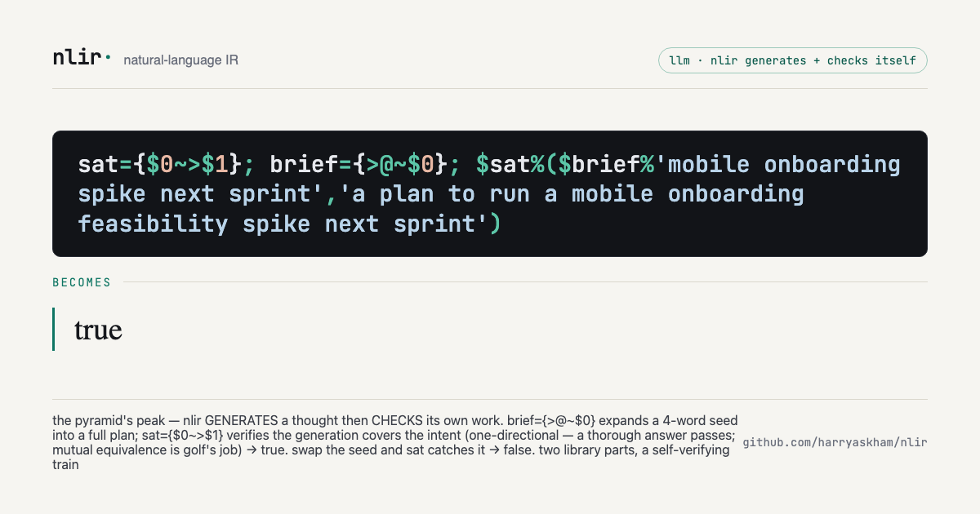Click the 'llm · nlir generates + checks itself' badge
The width and height of the screenshot is (980, 514).
[x=793, y=60]
